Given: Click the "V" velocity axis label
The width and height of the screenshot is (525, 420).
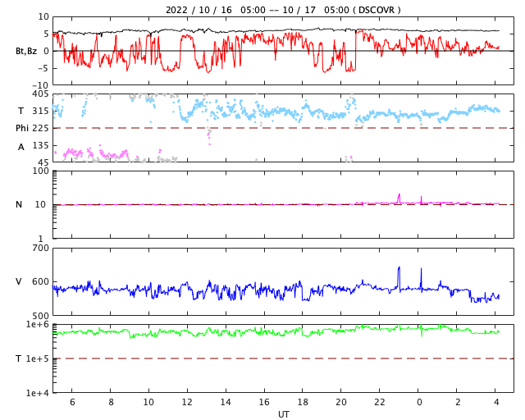Looking at the screenshot, I should [19, 281].
